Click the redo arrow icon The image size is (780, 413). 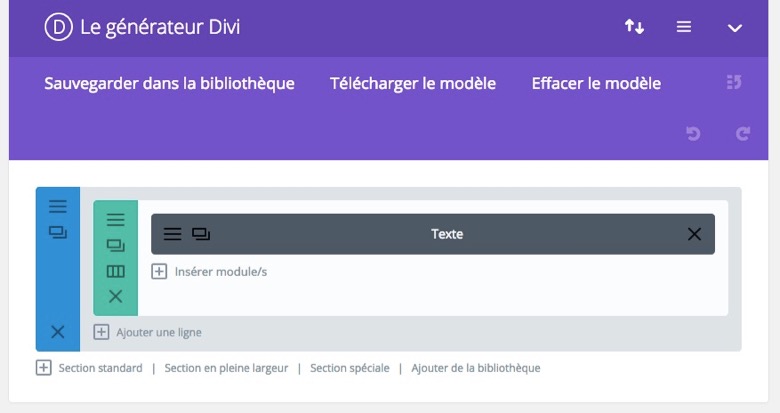point(743,133)
